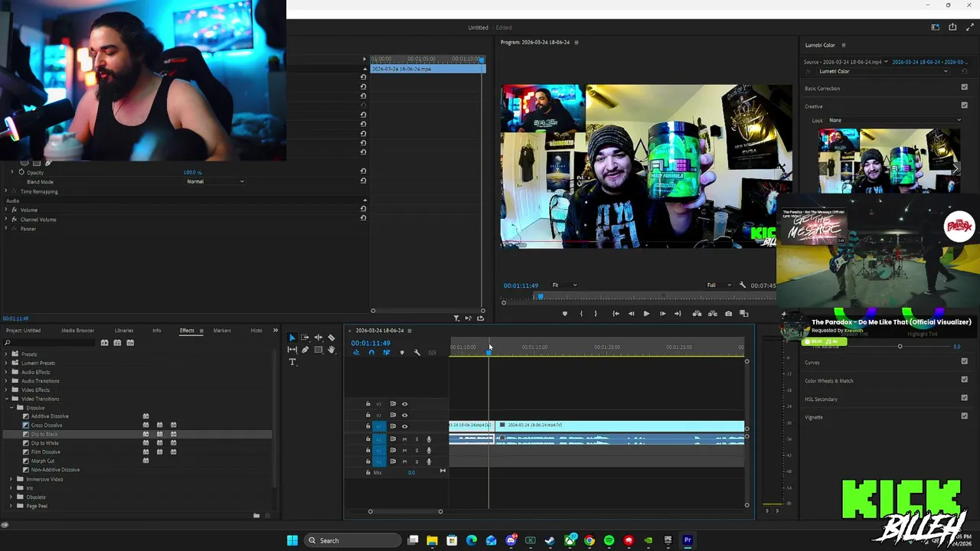Select the Slip tool
Screen dimensions: 980x551
click(292, 350)
